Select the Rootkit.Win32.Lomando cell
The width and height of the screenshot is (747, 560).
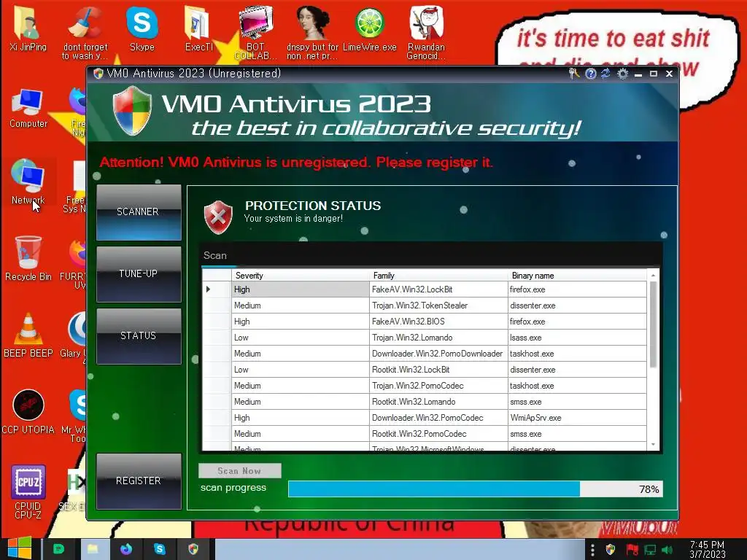[x=438, y=402]
